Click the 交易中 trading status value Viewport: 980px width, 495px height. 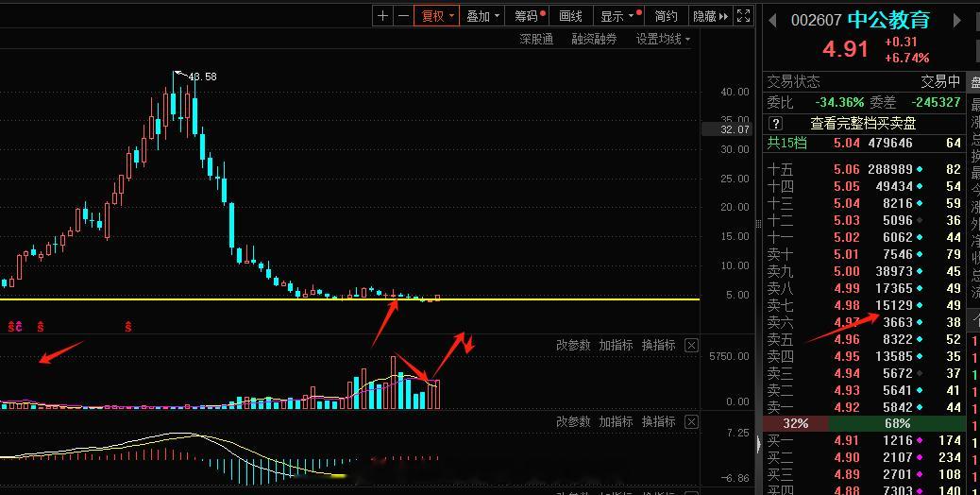(x=940, y=81)
